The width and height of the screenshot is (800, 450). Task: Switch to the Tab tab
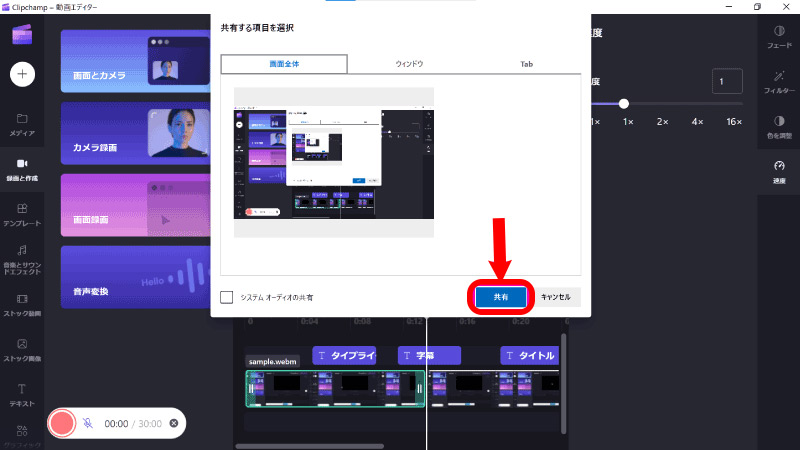[526, 64]
